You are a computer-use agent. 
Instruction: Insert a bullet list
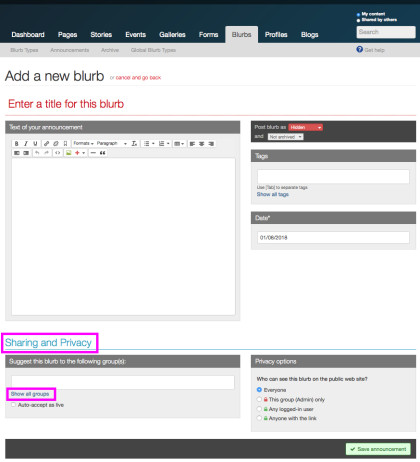point(146,144)
